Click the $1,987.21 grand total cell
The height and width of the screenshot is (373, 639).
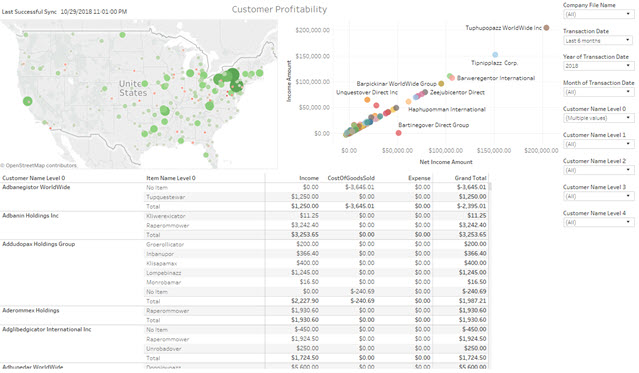pyautogui.click(x=472, y=301)
